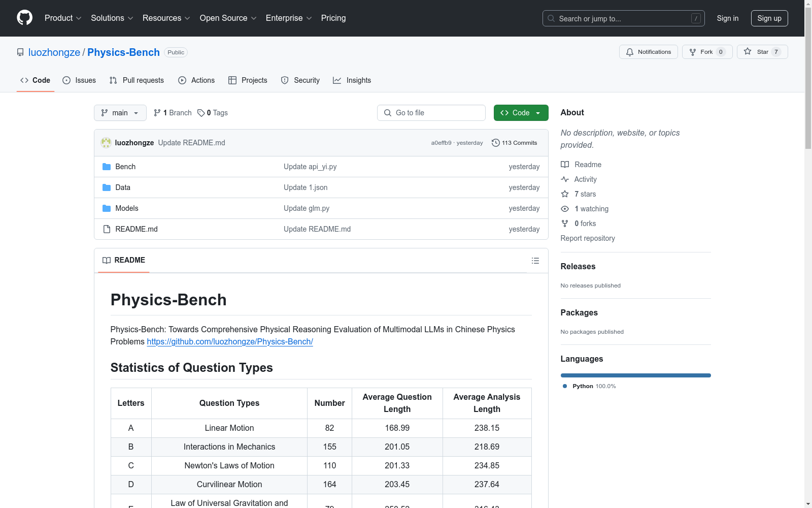Open the Actions tab
This screenshot has width=812, height=508.
click(196, 80)
